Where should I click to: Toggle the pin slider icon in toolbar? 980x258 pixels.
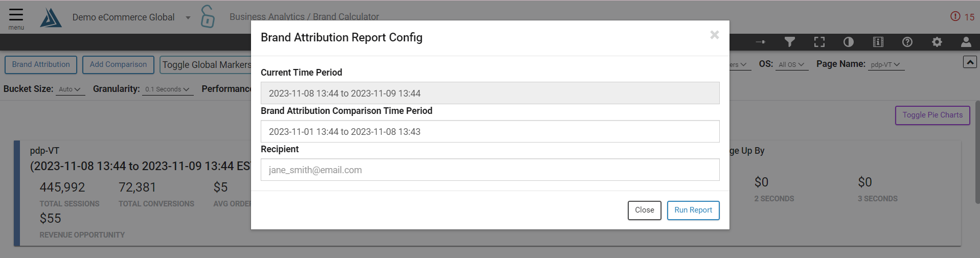pos(761,42)
